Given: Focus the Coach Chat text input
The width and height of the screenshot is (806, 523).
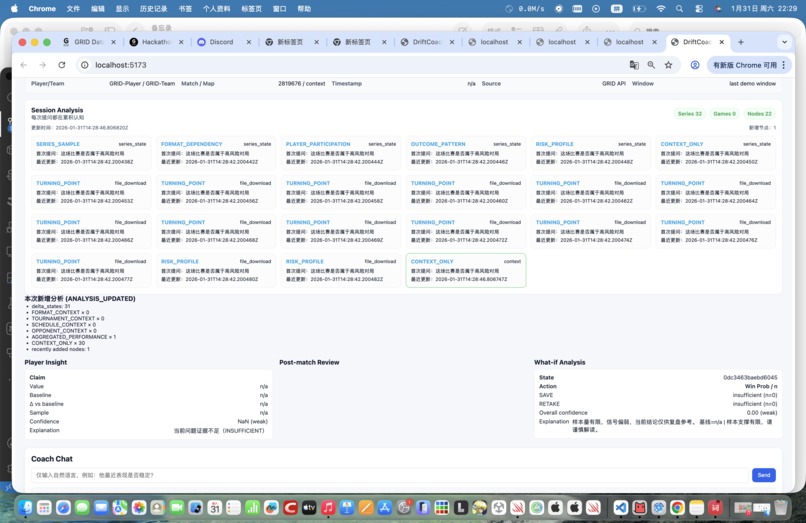Looking at the screenshot, I should click(389, 475).
